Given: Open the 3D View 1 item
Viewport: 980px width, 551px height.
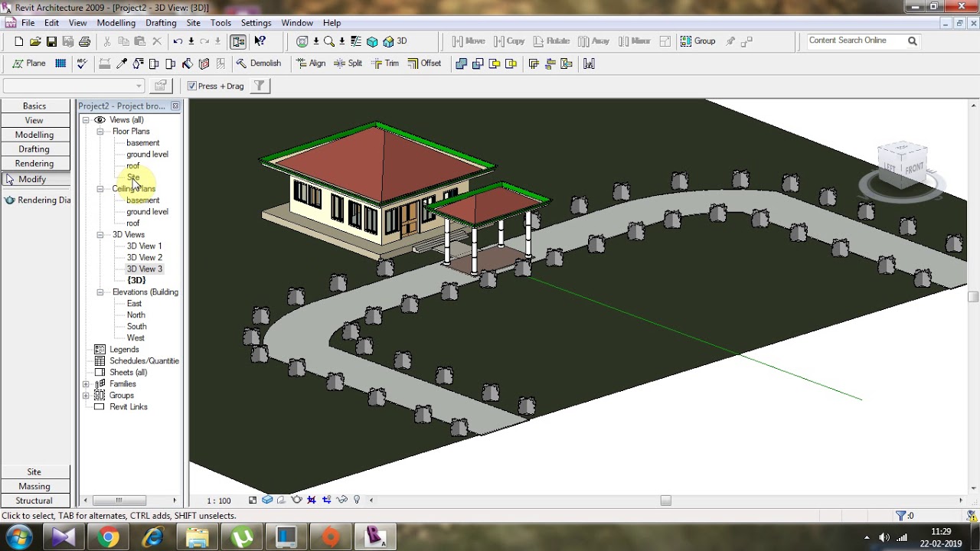Looking at the screenshot, I should pyautogui.click(x=144, y=246).
